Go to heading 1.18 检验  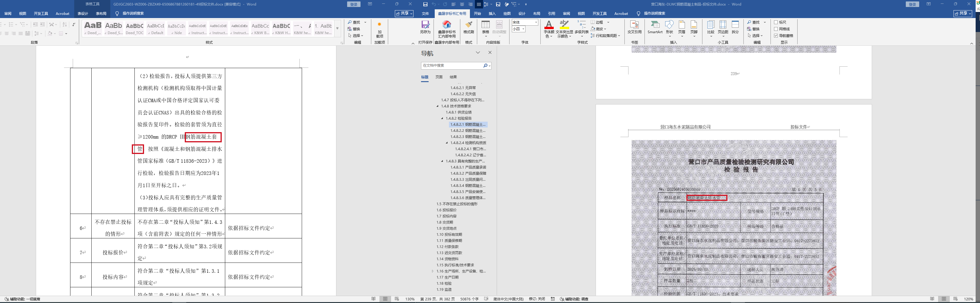[x=444, y=283]
